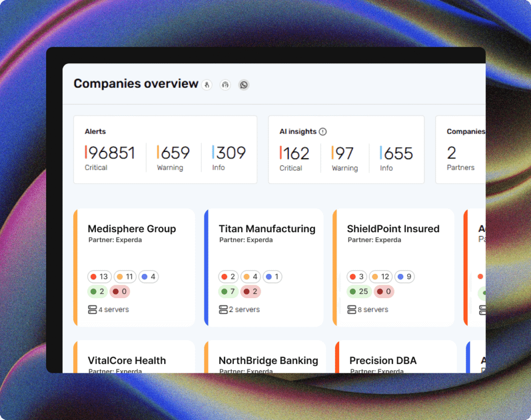Click the AI insights info icon
The width and height of the screenshot is (531, 420).
click(x=323, y=131)
